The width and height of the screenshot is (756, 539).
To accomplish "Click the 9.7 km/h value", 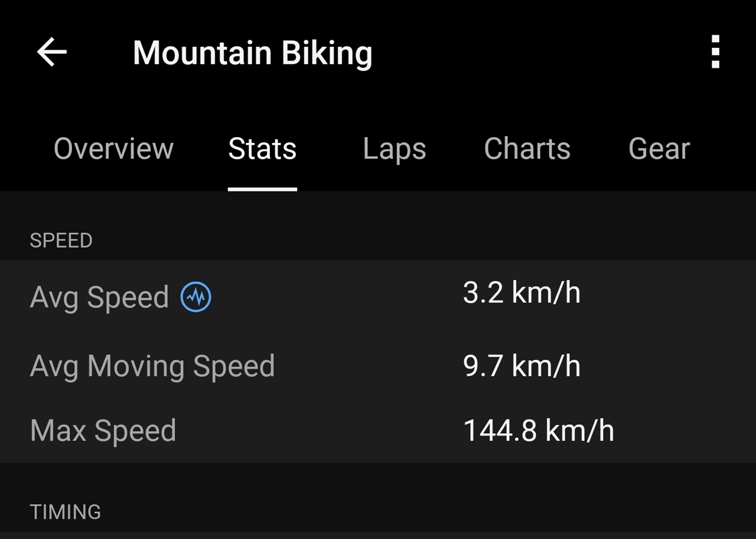I will [522, 366].
